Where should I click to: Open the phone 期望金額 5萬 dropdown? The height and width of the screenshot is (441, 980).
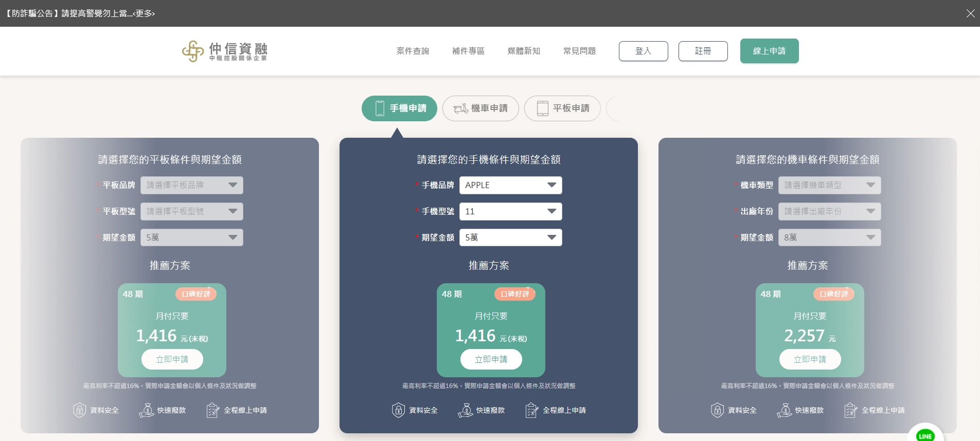510,237
